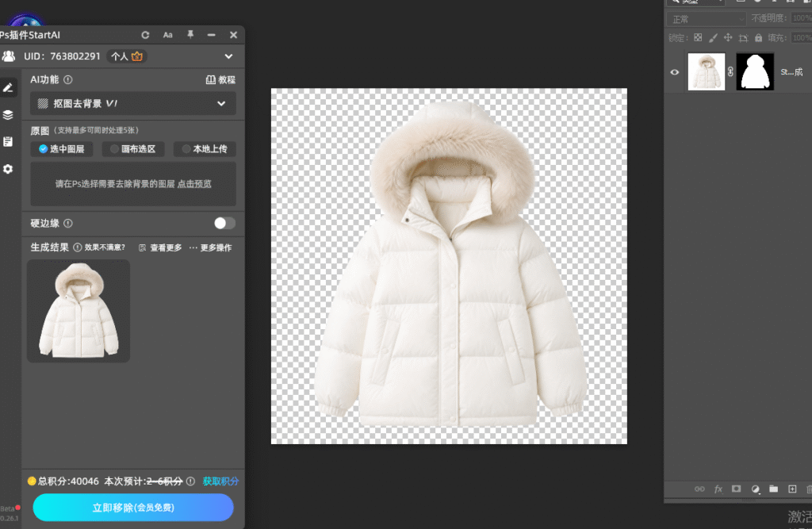Hide the layer using its eye icon
This screenshot has width=812, height=529.
pyautogui.click(x=674, y=72)
